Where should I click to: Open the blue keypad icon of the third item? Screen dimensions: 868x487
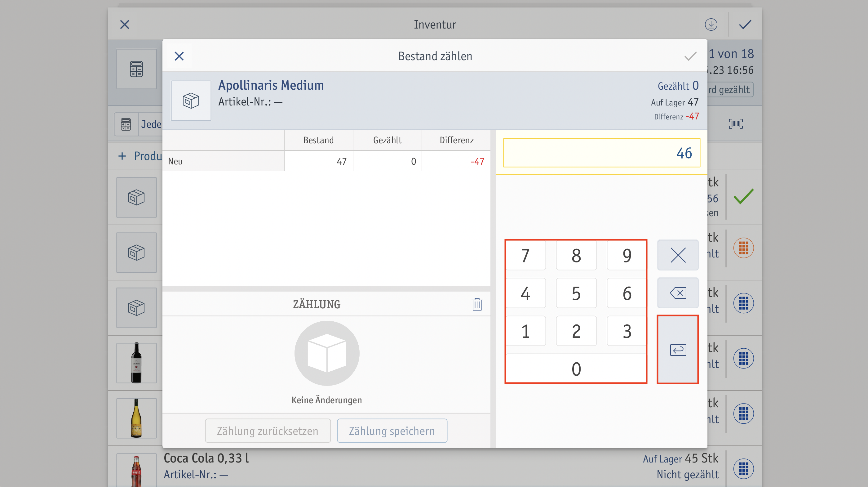pos(743,303)
